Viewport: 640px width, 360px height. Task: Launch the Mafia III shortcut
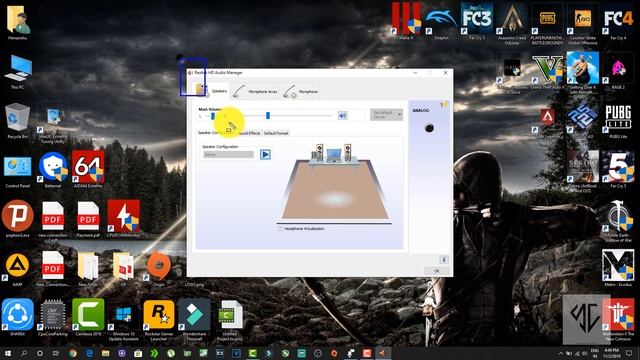(x=406, y=21)
